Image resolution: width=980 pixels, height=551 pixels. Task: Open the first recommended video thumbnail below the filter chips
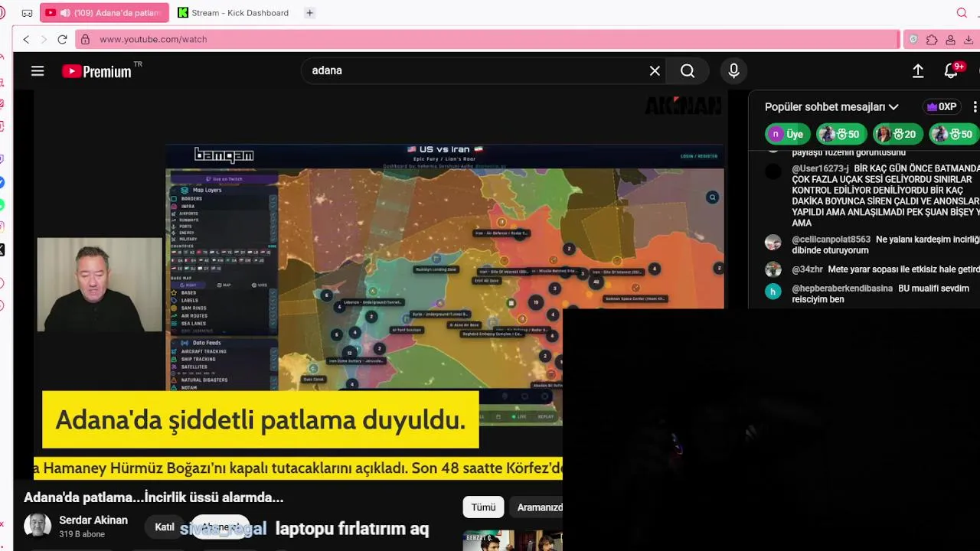coord(512,540)
